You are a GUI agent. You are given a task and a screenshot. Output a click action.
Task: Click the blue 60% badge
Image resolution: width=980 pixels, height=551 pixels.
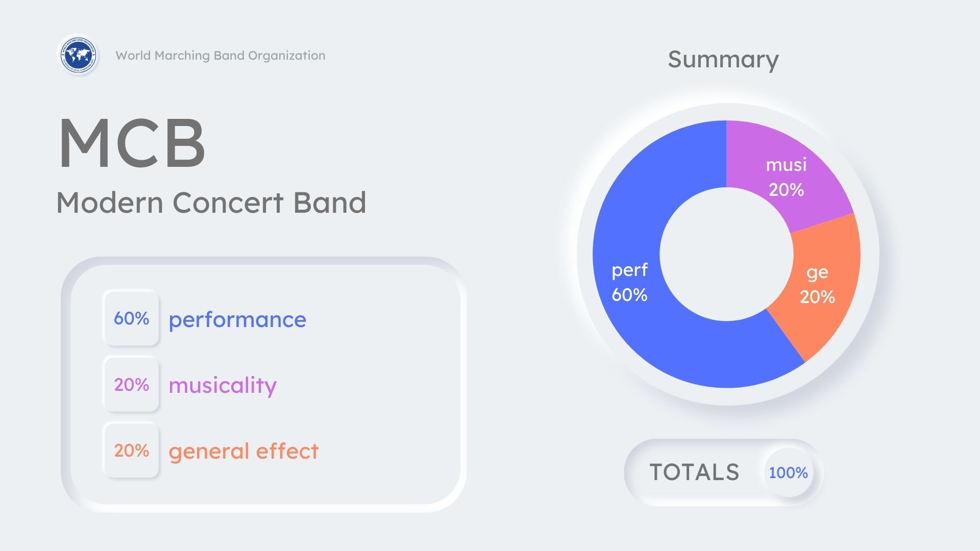coord(131,318)
